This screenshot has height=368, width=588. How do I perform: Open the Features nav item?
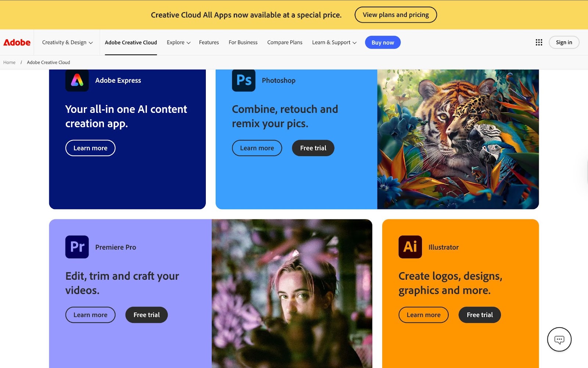point(209,42)
